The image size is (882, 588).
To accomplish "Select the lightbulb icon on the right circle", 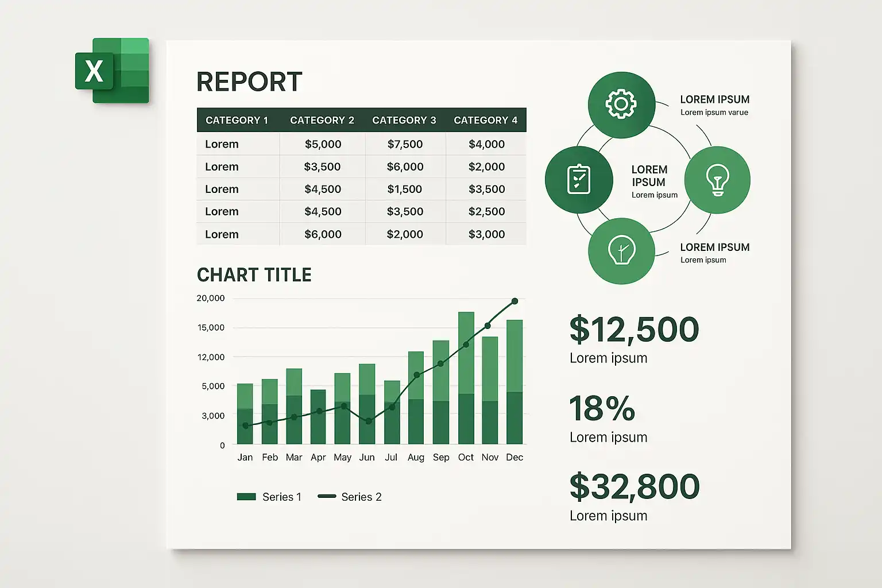I will tap(717, 180).
